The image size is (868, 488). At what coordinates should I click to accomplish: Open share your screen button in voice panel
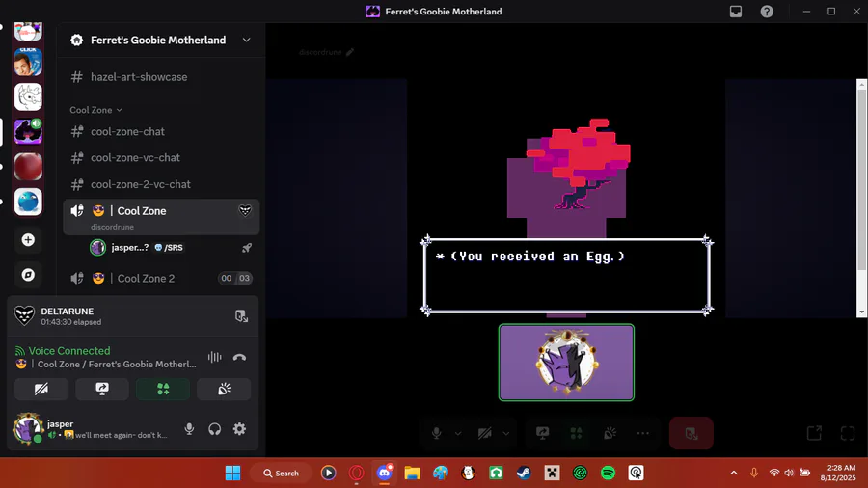tap(102, 389)
